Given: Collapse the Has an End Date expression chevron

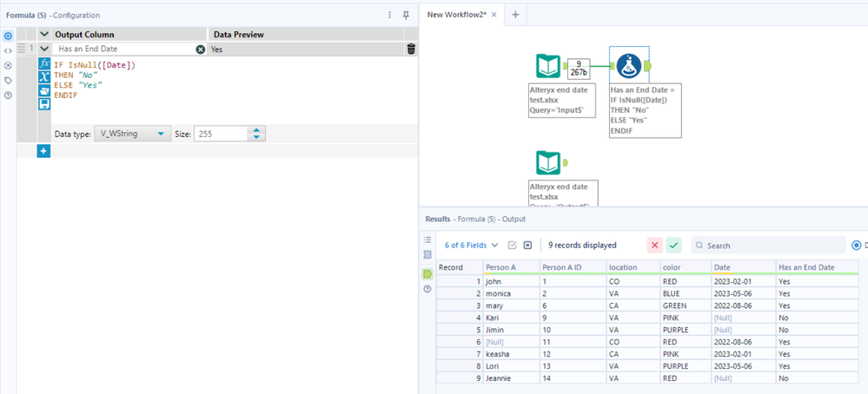Looking at the screenshot, I should click(x=45, y=49).
